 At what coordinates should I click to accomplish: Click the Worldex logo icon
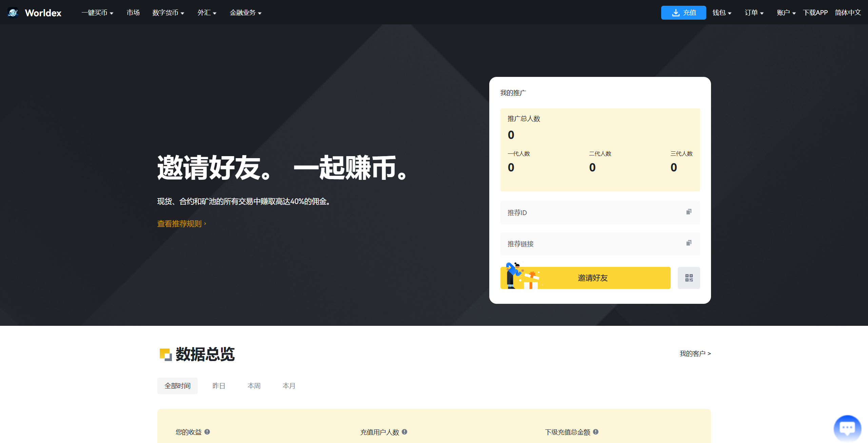point(13,13)
